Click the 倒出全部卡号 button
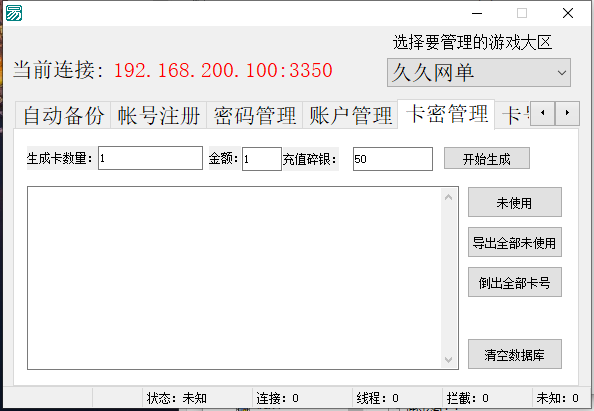594x411 pixels. (x=515, y=282)
